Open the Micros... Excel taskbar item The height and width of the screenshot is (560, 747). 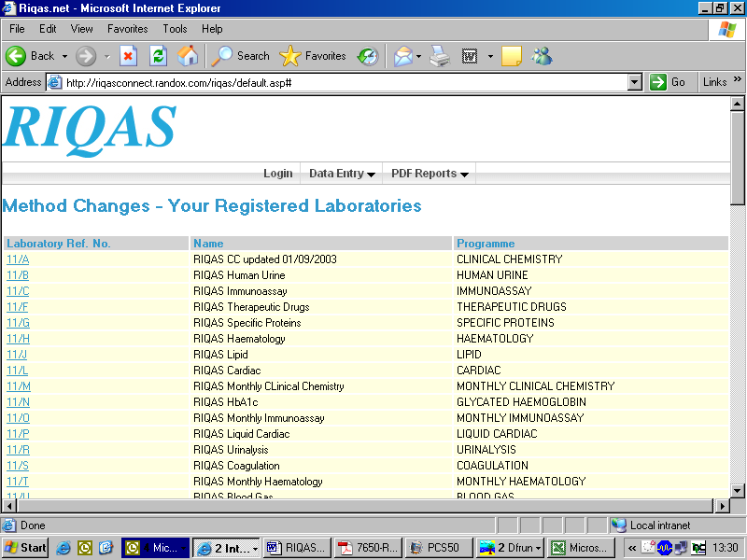point(580,548)
